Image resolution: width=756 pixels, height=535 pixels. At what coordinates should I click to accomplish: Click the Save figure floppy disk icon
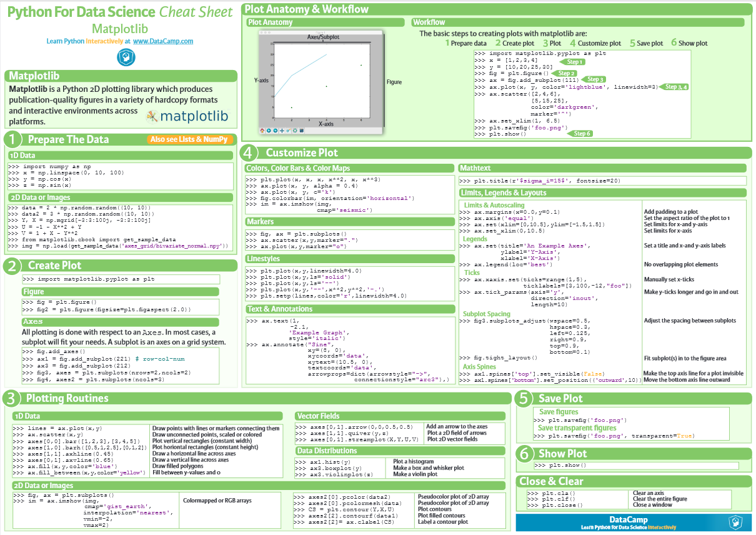click(x=302, y=130)
